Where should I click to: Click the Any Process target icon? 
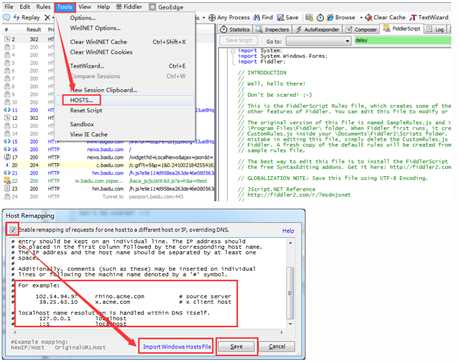pos(212,18)
